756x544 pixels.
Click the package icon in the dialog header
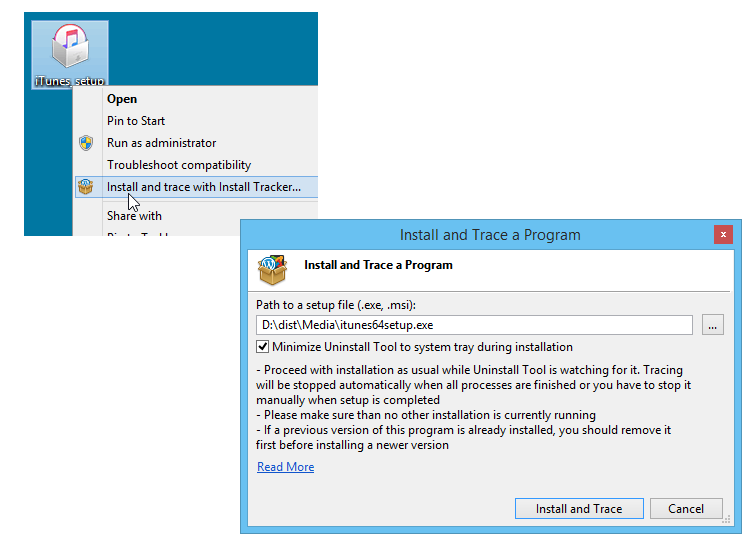(272, 270)
